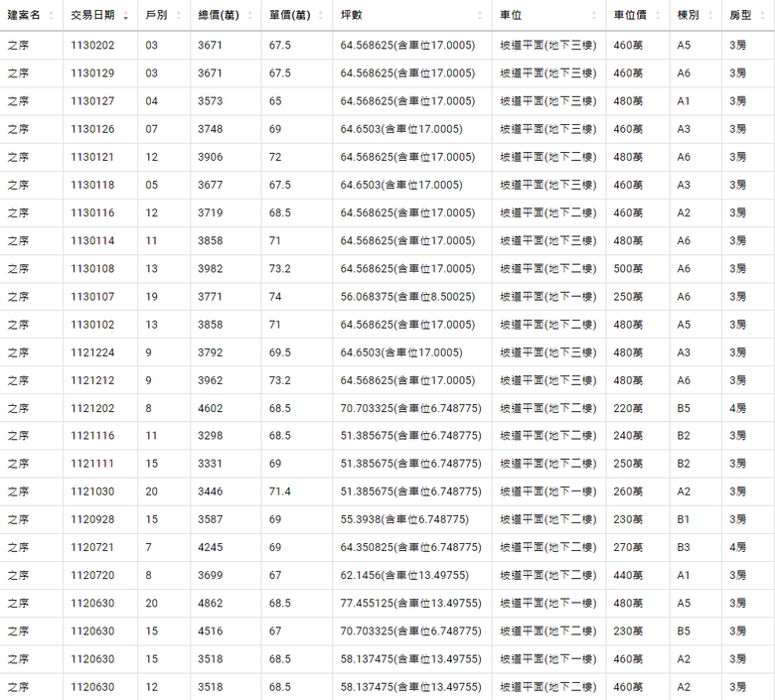Click building cell B3

(x=683, y=547)
